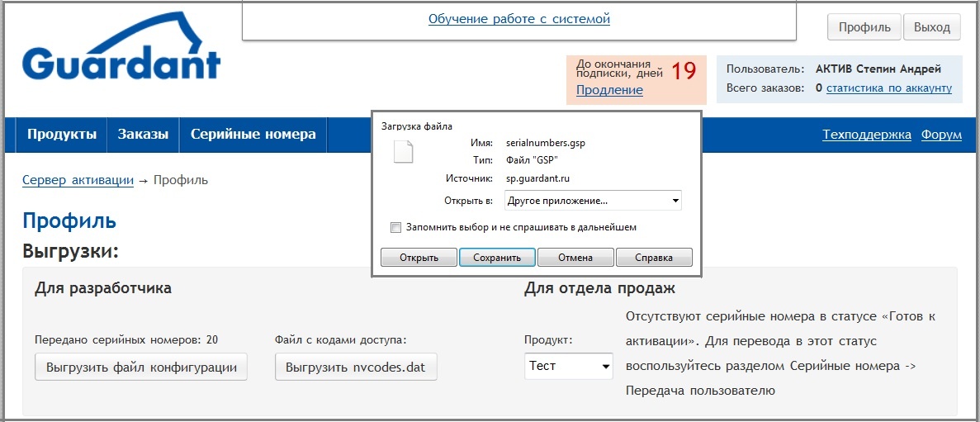Log out using the Выход button
This screenshot has height=422, width=980.
(931, 27)
